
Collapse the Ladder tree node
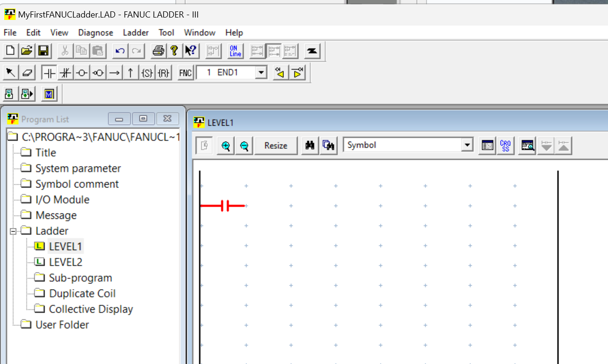pyautogui.click(x=13, y=231)
